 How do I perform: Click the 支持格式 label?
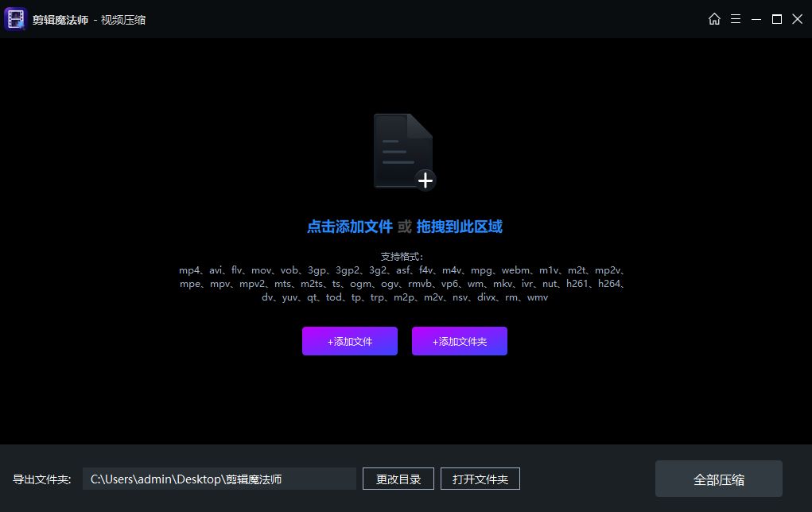(x=402, y=256)
